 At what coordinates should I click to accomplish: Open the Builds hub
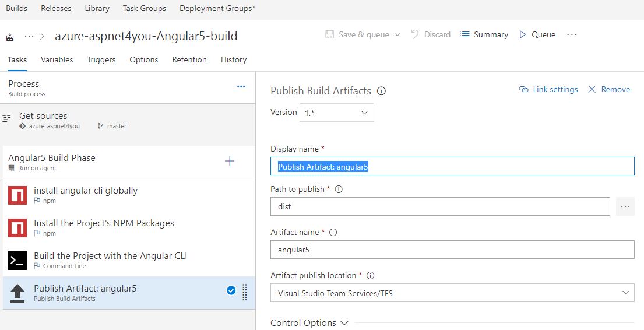(16, 8)
